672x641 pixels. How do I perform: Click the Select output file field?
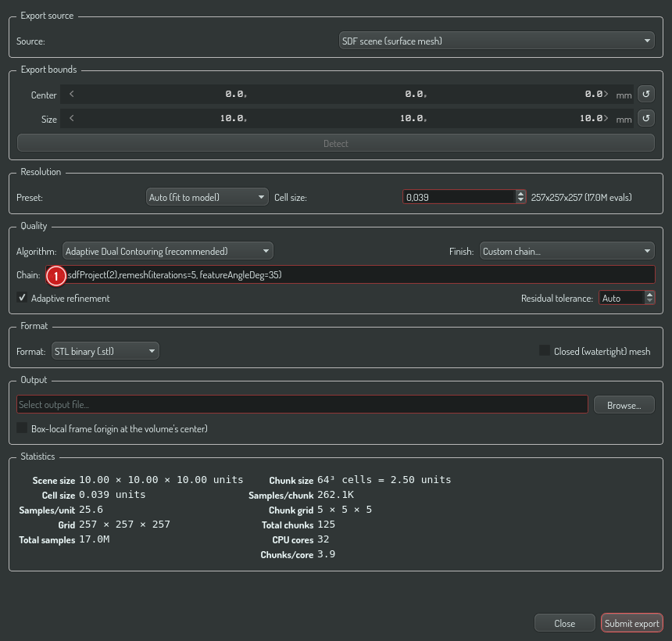[x=302, y=404]
